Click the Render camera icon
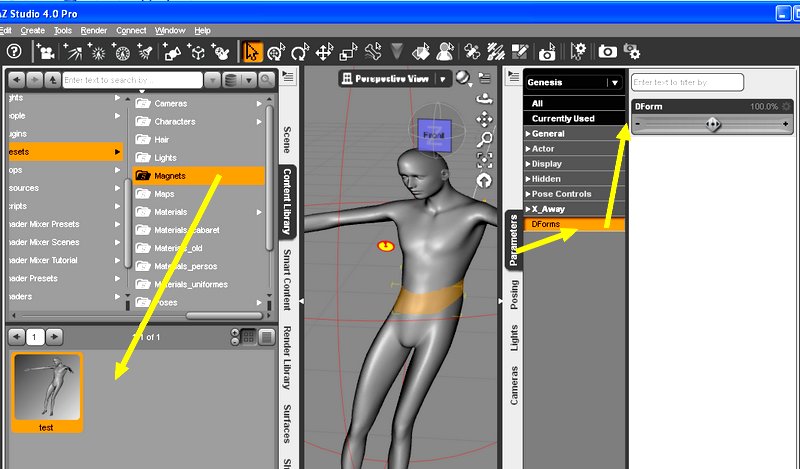The height and width of the screenshot is (469, 800). coord(607,52)
